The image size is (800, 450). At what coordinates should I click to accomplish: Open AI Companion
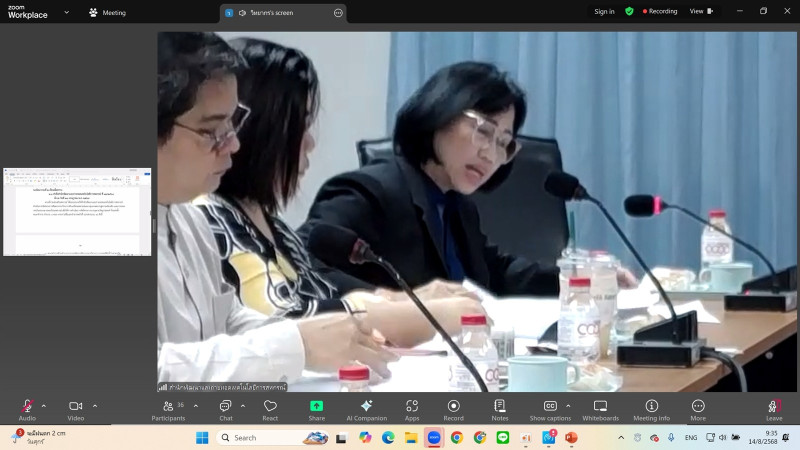366,408
